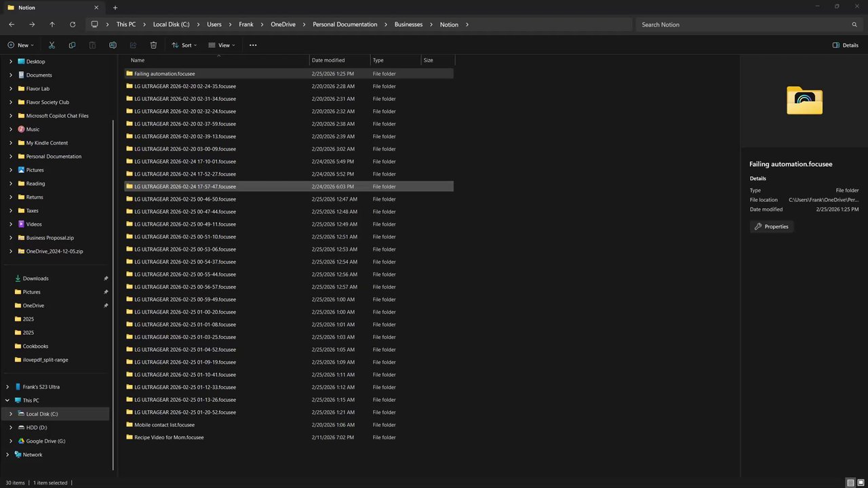Expand the Taxes tree node

[x=11, y=211]
